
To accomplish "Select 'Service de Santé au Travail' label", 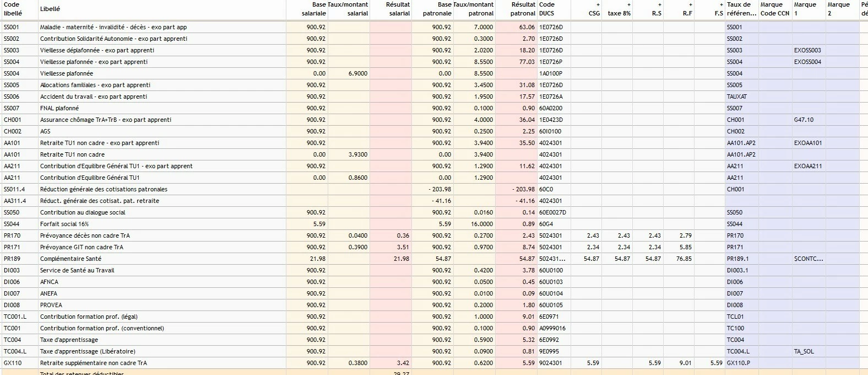I will coord(77,270).
